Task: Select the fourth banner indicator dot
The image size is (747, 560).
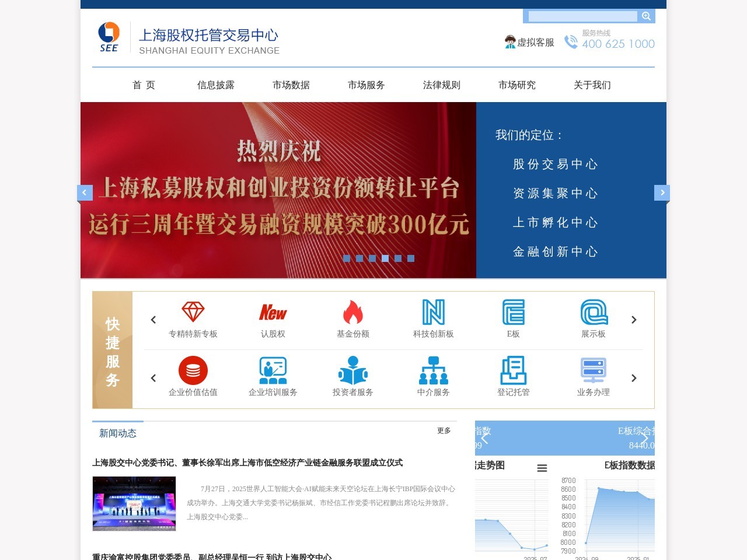Action: coord(385,258)
